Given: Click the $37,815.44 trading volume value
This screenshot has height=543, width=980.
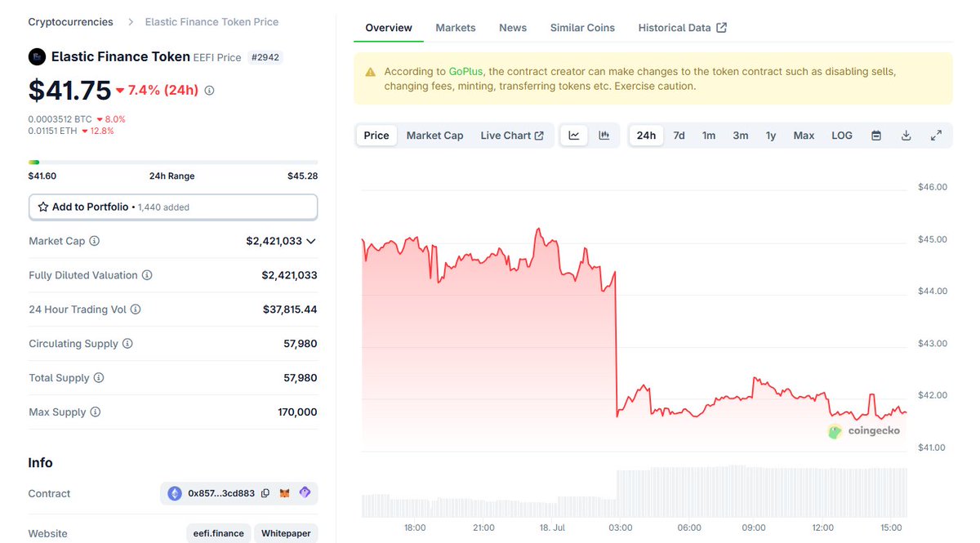Looking at the screenshot, I should tap(290, 309).
